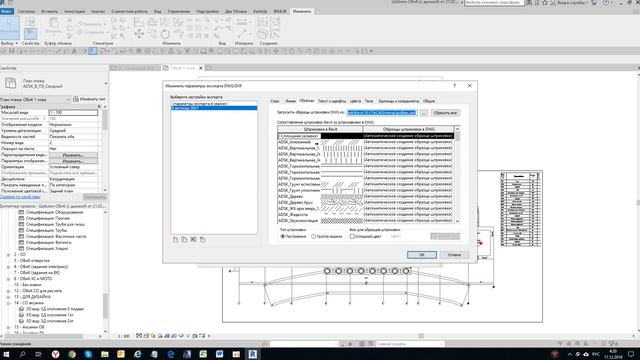Expand the '2 - СО' tree node
Image resolution: width=640 pixels, height=360 pixels.
(x=8, y=255)
